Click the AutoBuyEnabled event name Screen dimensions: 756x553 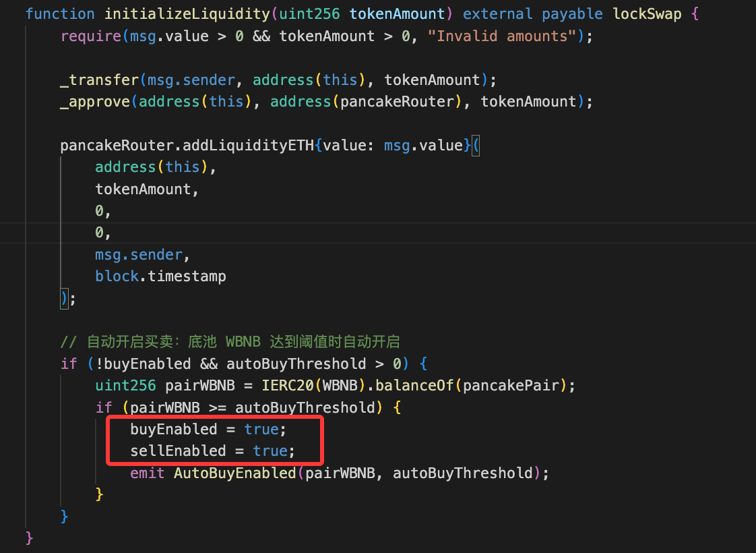235,473
